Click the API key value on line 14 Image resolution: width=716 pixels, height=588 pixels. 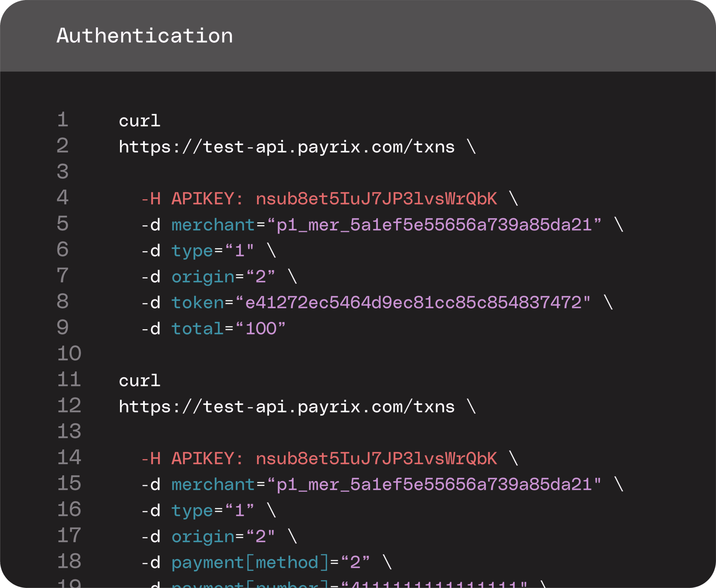[x=376, y=459]
